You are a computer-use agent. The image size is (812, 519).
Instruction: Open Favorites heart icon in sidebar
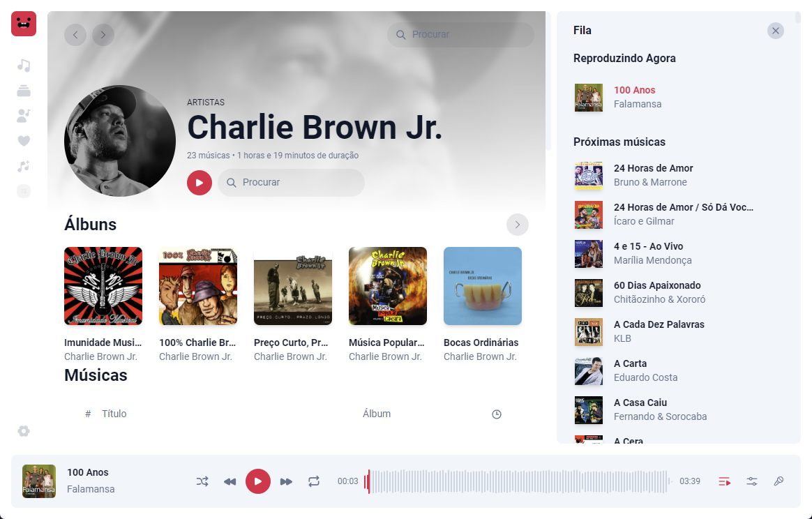point(24,141)
